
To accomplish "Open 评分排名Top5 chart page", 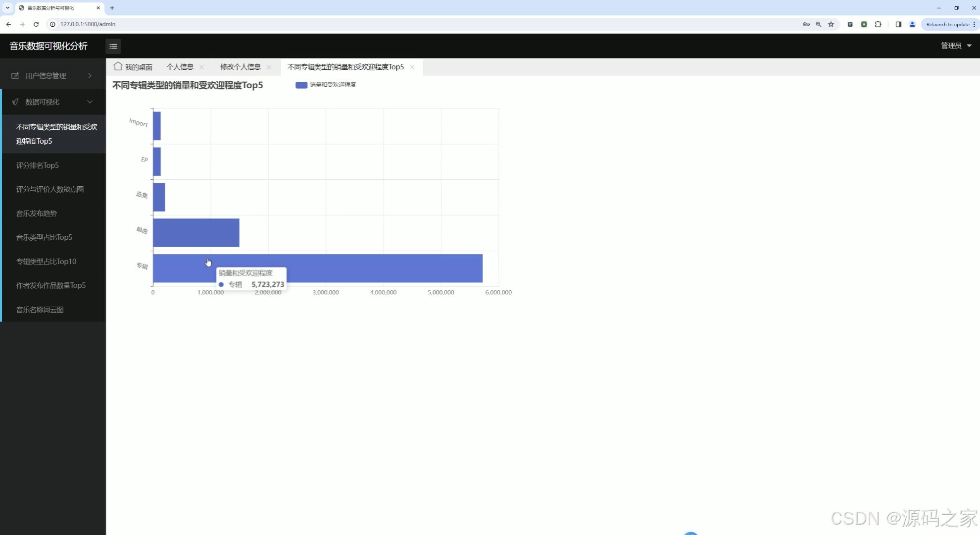I will [x=38, y=165].
